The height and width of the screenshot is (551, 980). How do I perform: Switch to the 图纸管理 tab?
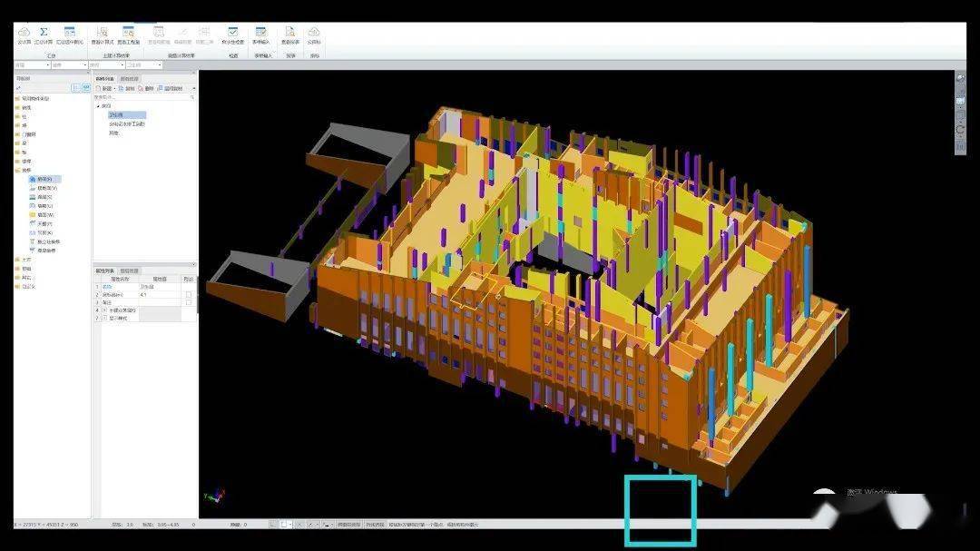[129, 79]
